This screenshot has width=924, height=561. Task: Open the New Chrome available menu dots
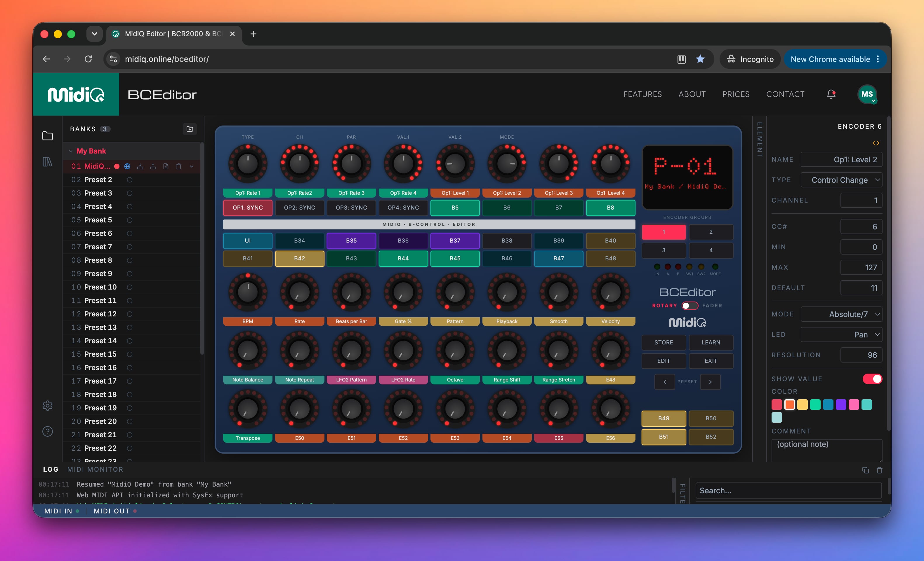point(878,59)
